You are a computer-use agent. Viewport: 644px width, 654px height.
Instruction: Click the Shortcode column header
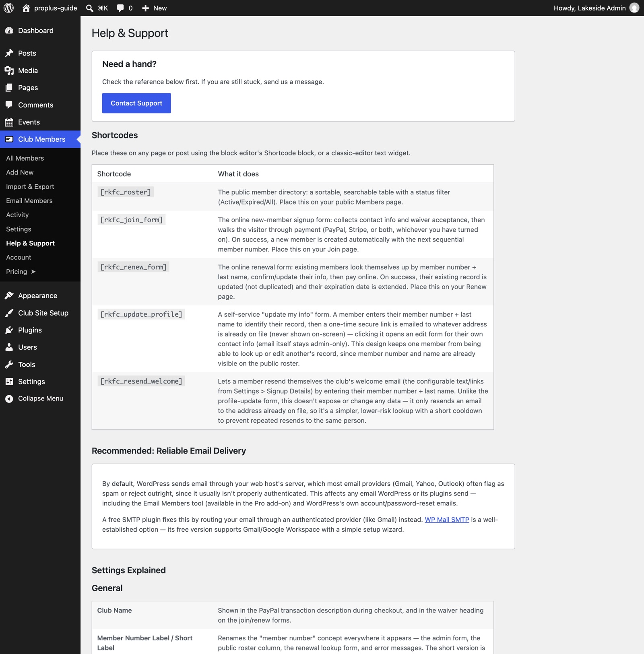(114, 174)
